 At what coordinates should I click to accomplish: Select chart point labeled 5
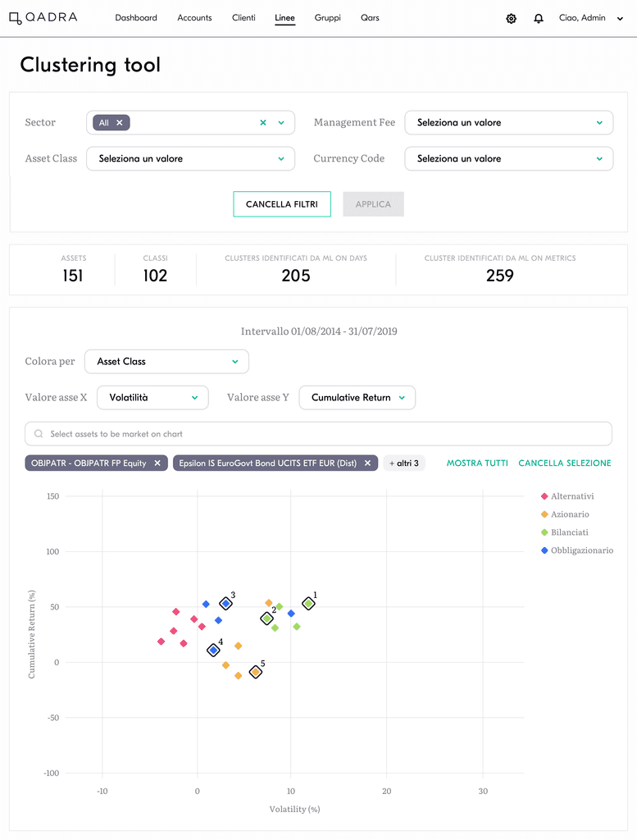256,672
